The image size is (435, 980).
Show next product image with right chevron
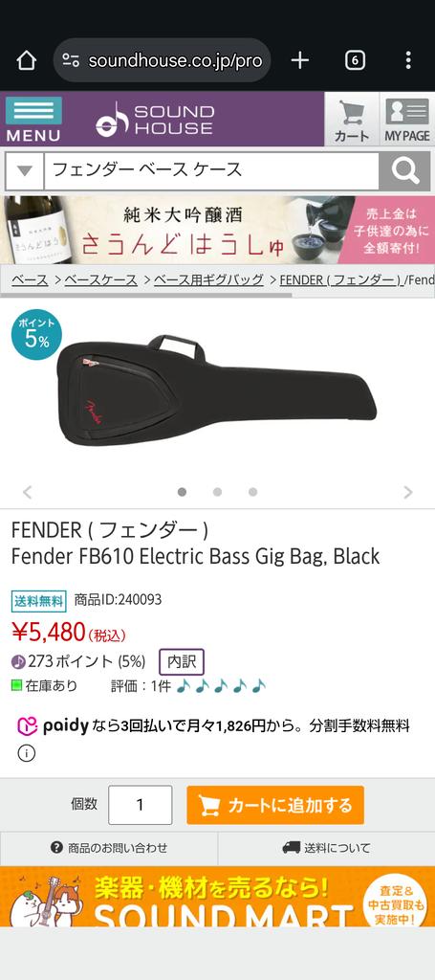click(408, 492)
